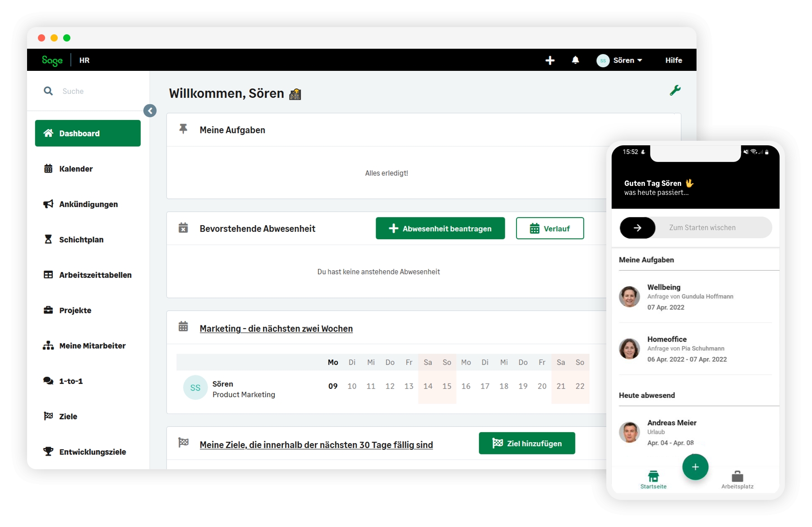Focus the Suche search field
Screen dimensions: 812x527
click(x=99, y=91)
